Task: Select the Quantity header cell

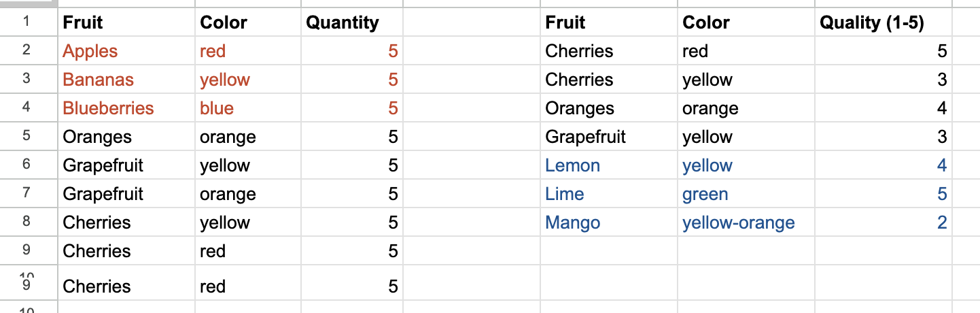Action: (343, 22)
